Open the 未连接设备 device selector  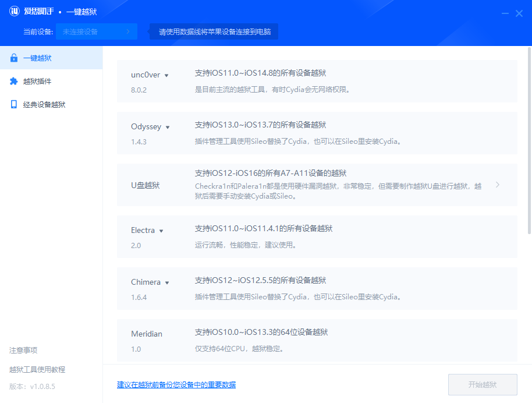[x=96, y=31]
